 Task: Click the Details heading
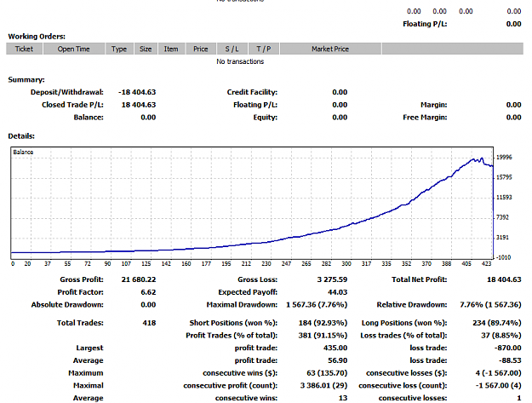[x=21, y=136]
